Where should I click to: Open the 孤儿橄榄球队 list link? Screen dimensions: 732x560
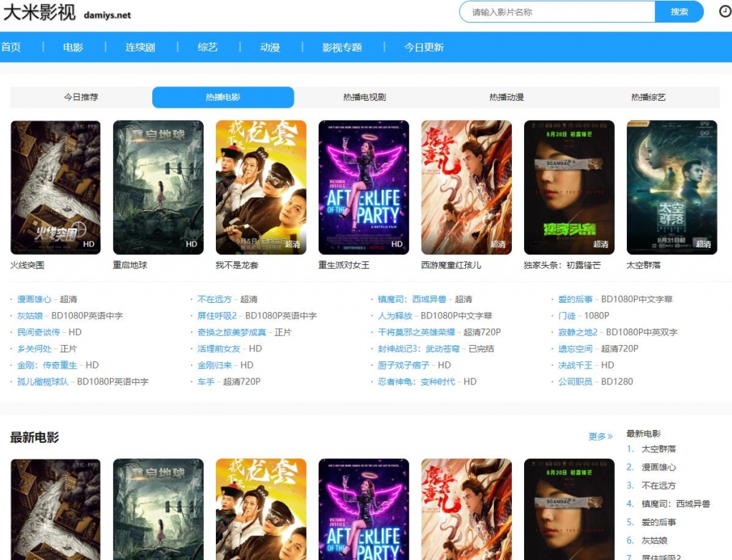tap(43, 381)
